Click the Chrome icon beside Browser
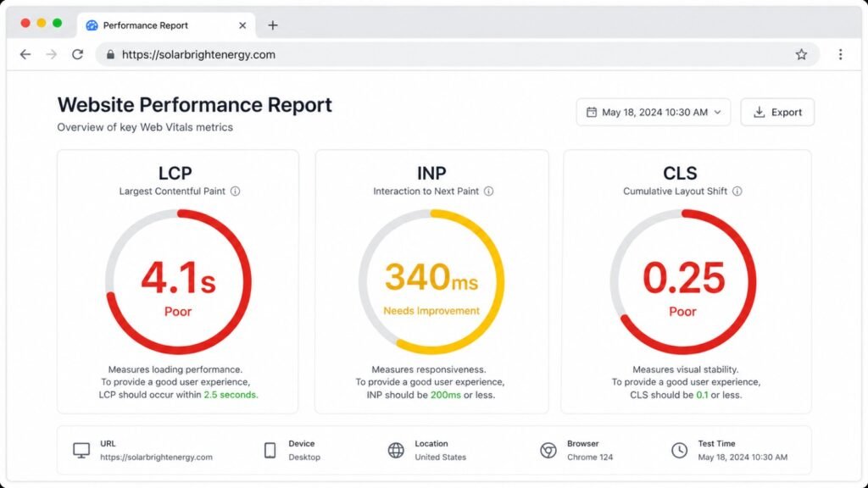This screenshot has width=868, height=488. point(548,451)
